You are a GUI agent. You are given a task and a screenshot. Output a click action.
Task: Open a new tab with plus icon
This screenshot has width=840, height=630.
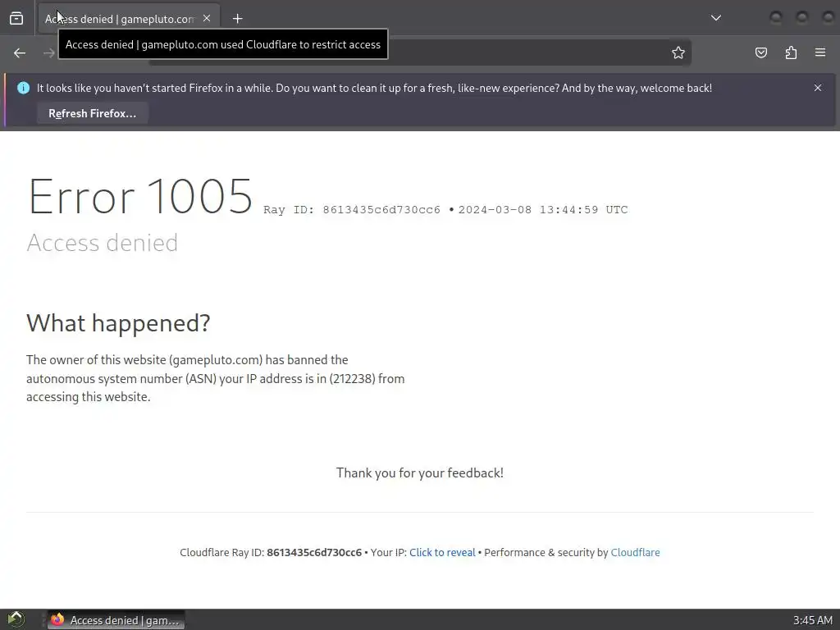point(237,19)
